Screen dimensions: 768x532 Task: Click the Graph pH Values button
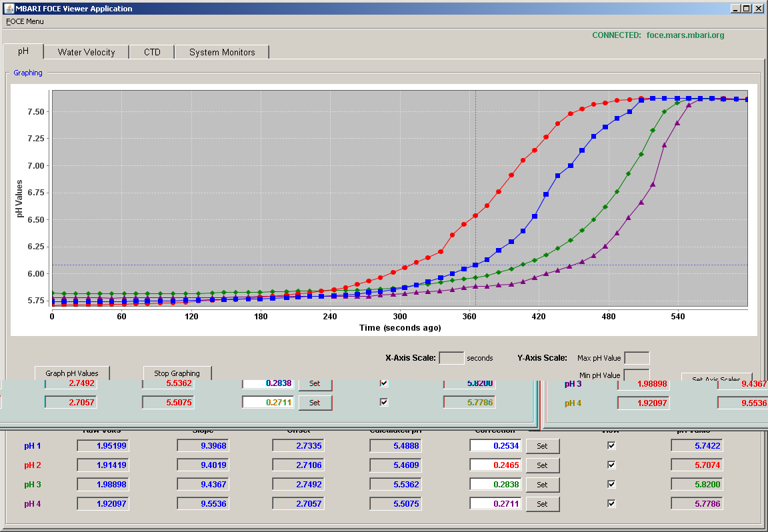[72, 373]
